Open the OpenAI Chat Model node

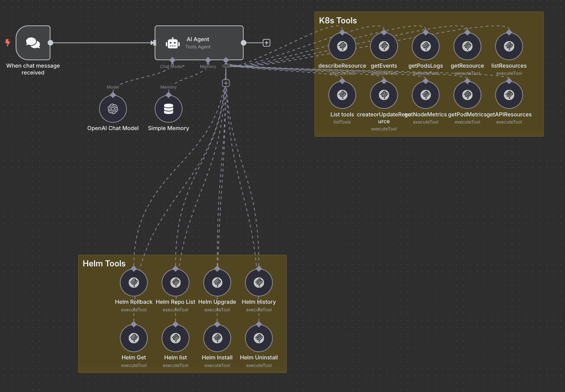pyautogui.click(x=113, y=109)
